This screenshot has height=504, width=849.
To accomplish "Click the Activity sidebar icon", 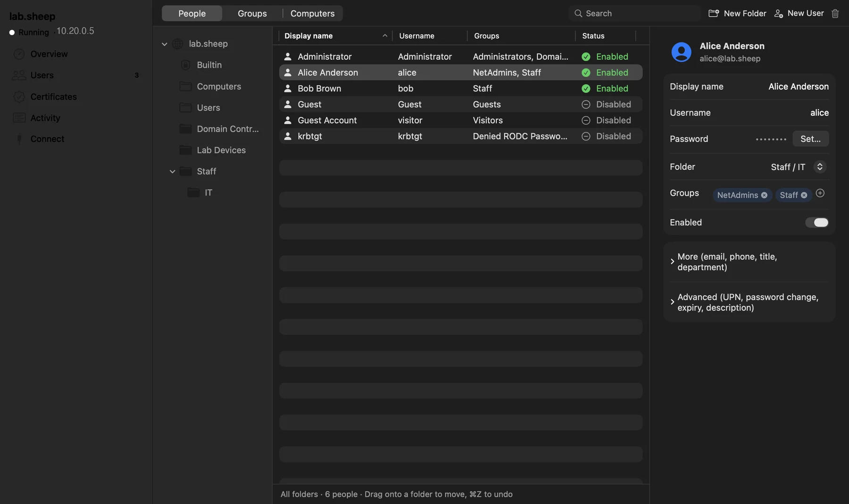I will coord(19,118).
